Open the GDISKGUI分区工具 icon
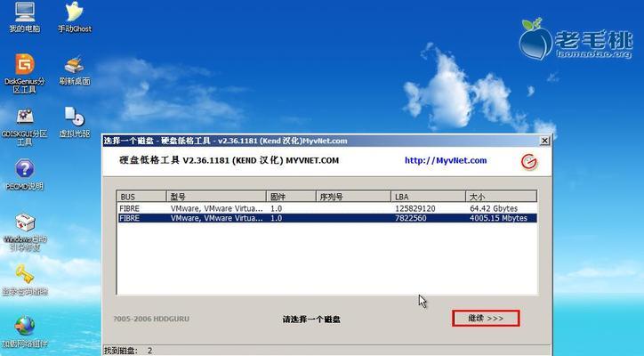644x356 pixels. pyautogui.click(x=25, y=127)
